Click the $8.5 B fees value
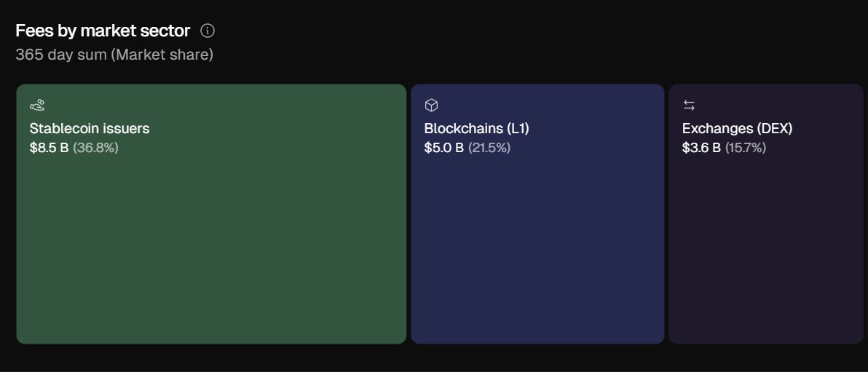 (x=49, y=149)
